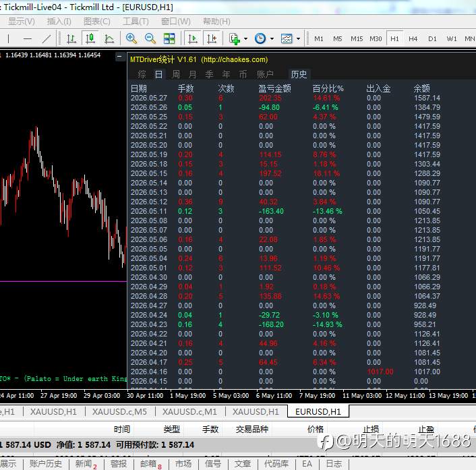Screen dimensions: 476x470
Task: Switch to XAUUSD.c,M5 chart tab
Action: coord(119,412)
